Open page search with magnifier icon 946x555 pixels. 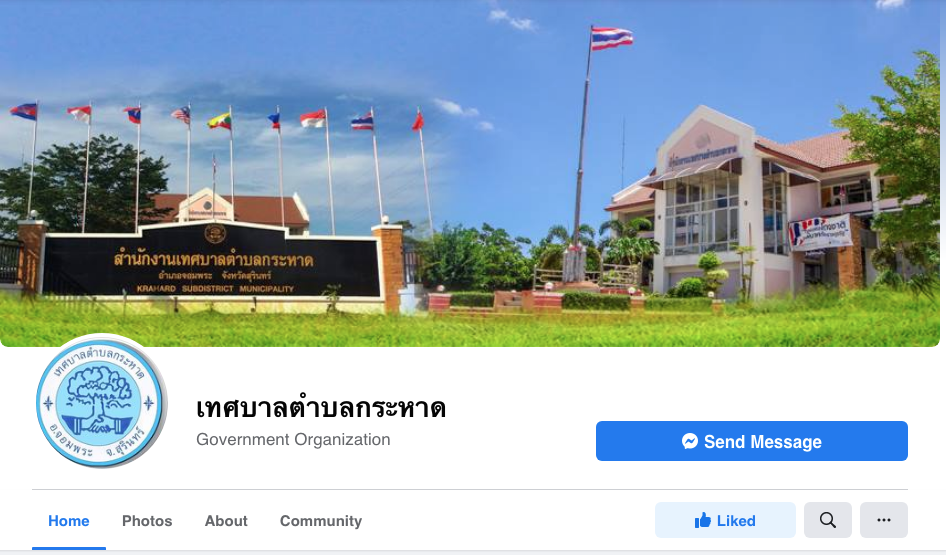[x=828, y=520]
